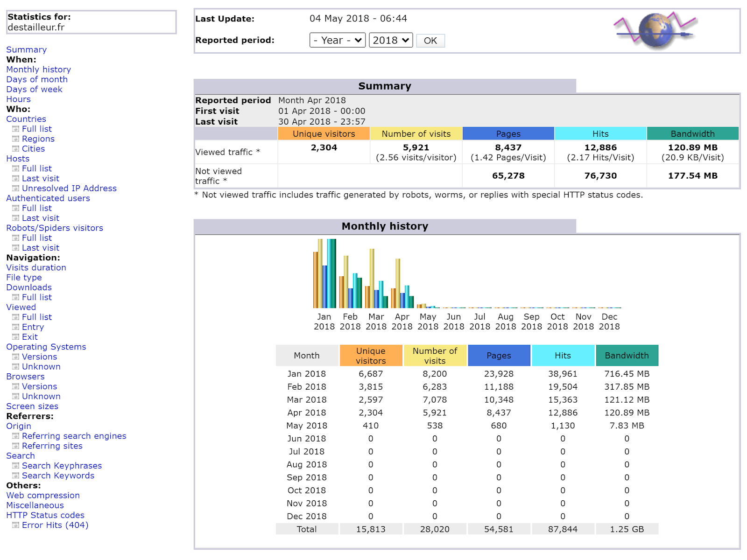This screenshot has width=747, height=560.
Task: Click the icon beside Search Keyphrases
Action: [x=15, y=466]
